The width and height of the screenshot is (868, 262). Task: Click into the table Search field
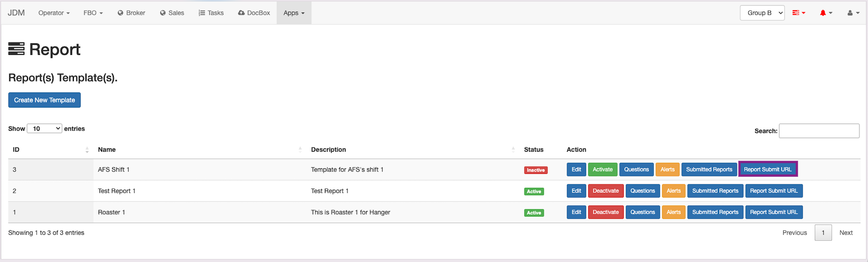point(819,131)
